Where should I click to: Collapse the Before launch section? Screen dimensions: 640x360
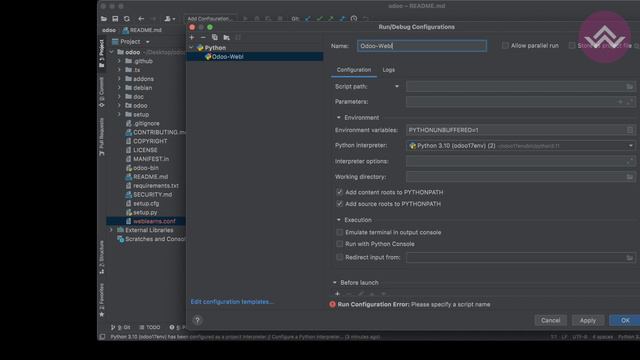335,282
